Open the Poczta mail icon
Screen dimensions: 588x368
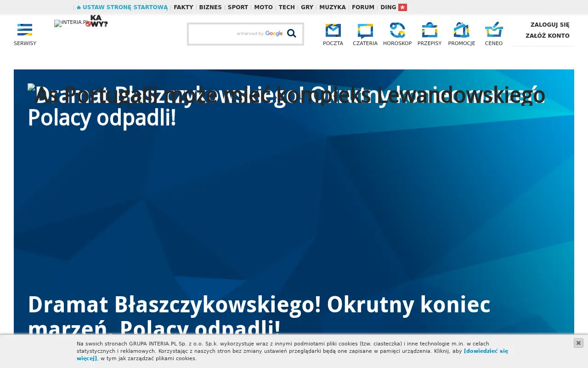pyautogui.click(x=333, y=30)
